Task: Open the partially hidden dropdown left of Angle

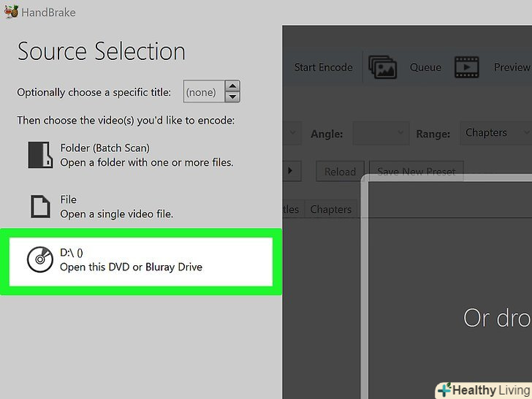Action: tap(292, 133)
